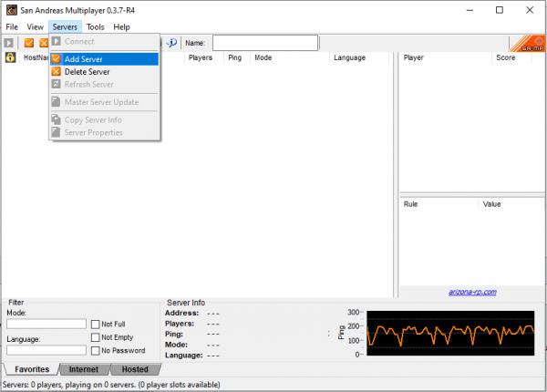Click the Name input field

pos(264,43)
